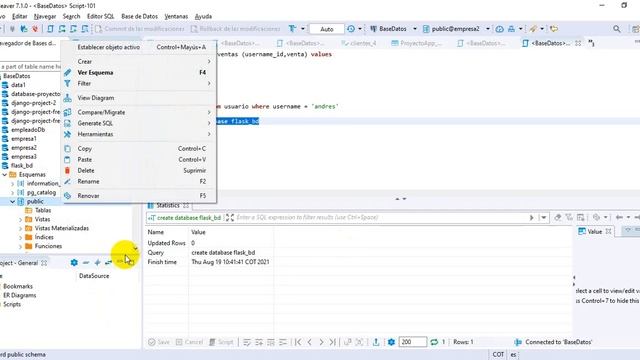Select 'empresa3' database node
Viewport: 640px width, 360px height.
pyautogui.click(x=24, y=157)
